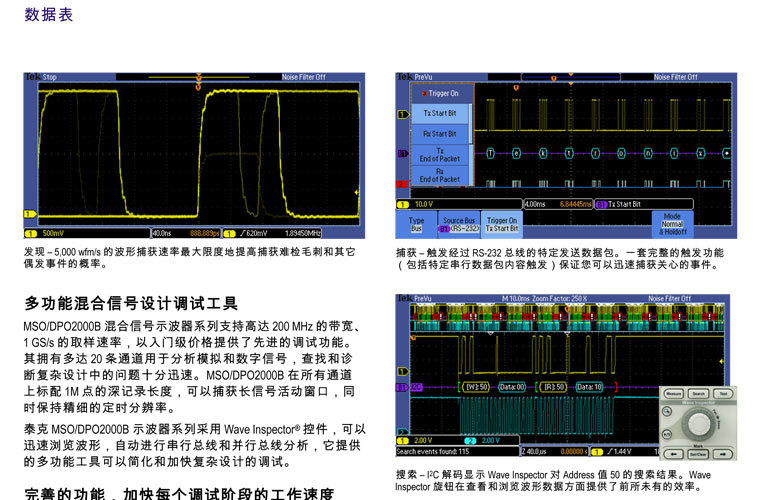The width and height of the screenshot is (760, 500).
Task: Click the Test button on Wave Inspector panel
Action: pyautogui.click(x=723, y=394)
